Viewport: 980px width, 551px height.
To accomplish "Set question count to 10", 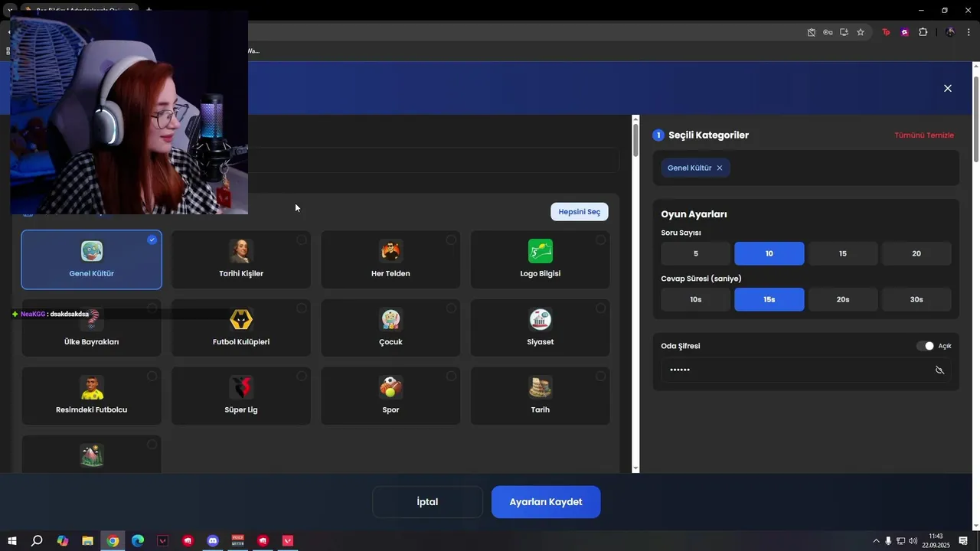I will 769,253.
